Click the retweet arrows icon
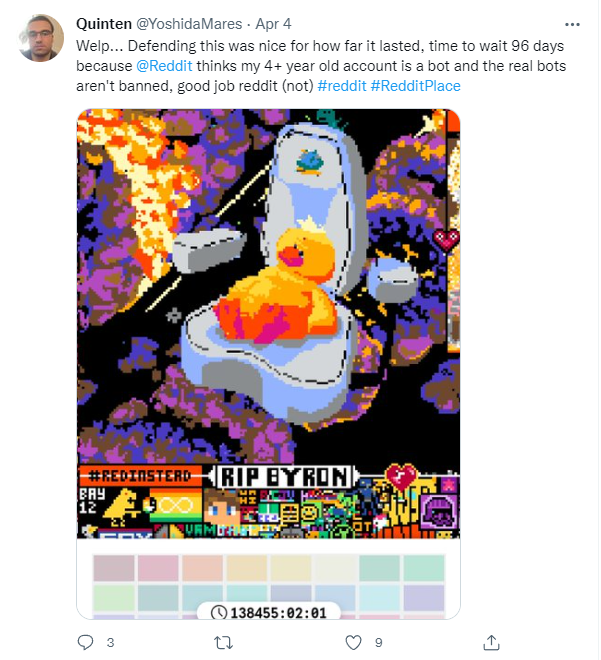Screen dimensions: 601x660 (x=223, y=643)
